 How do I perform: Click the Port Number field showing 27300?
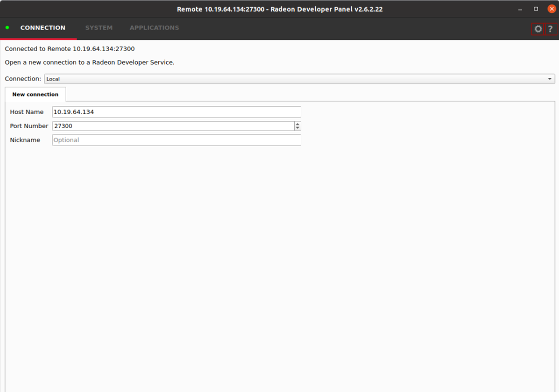170,125
